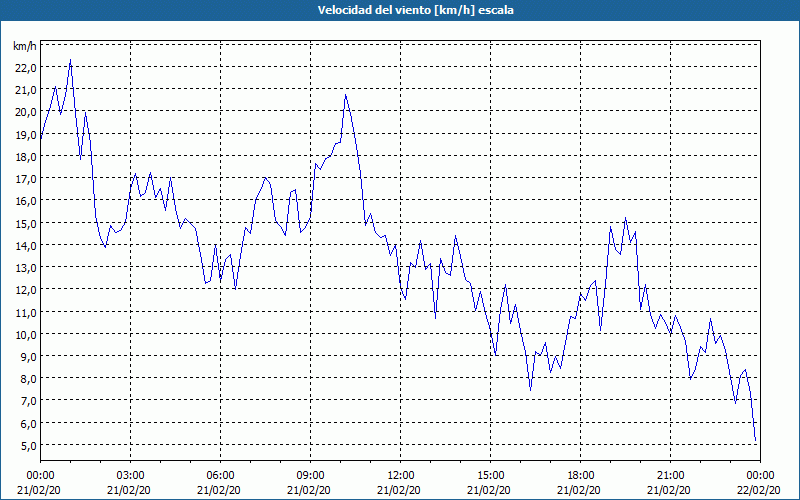Select the 6,0 y-axis label

click(29, 423)
